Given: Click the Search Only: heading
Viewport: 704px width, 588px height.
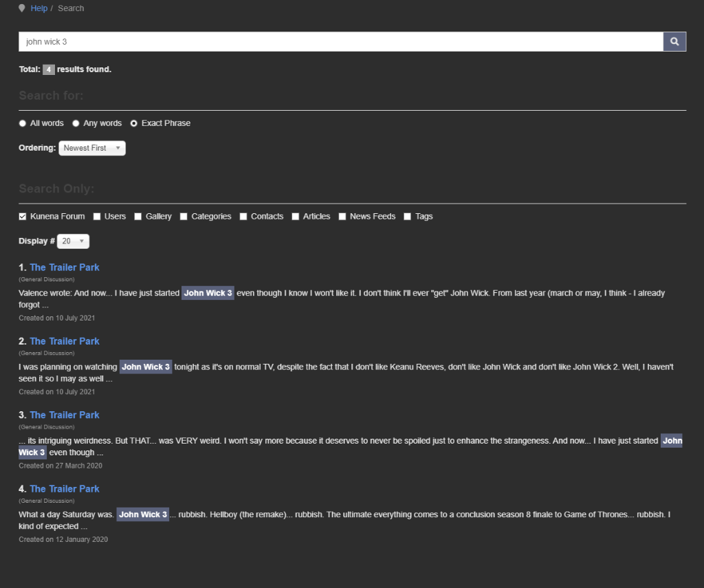Looking at the screenshot, I should [56, 188].
